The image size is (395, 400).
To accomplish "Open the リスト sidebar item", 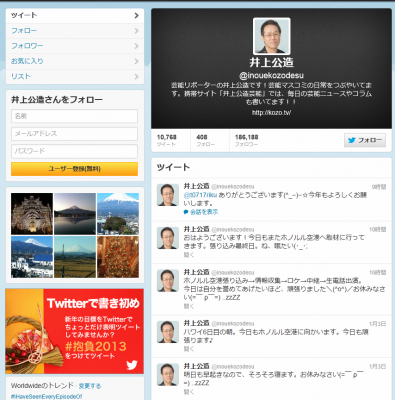I will [75, 76].
